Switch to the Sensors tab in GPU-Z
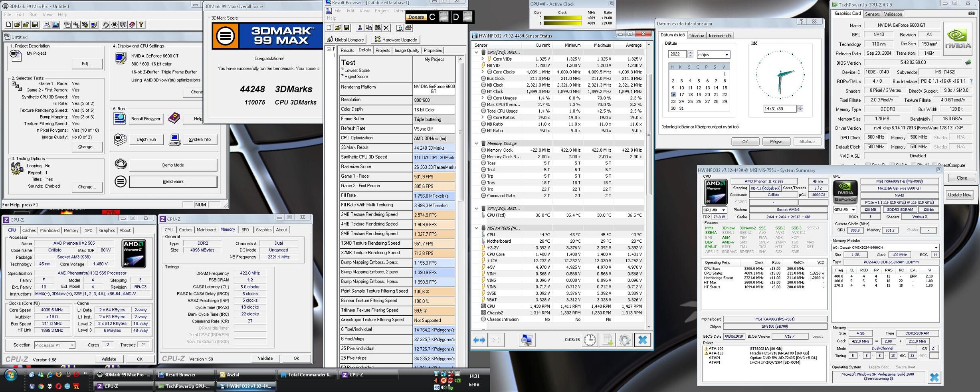Screen dimensions: 980x392 pyautogui.click(x=872, y=14)
